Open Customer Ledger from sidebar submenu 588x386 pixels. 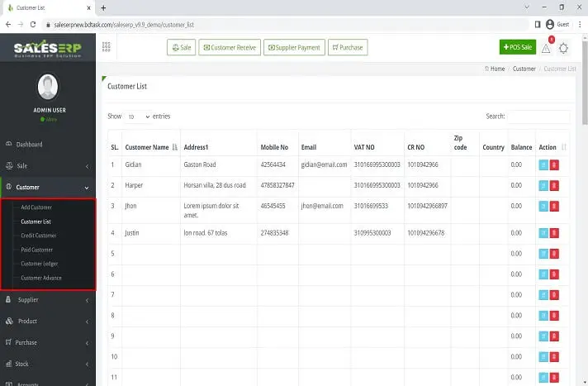click(40, 264)
